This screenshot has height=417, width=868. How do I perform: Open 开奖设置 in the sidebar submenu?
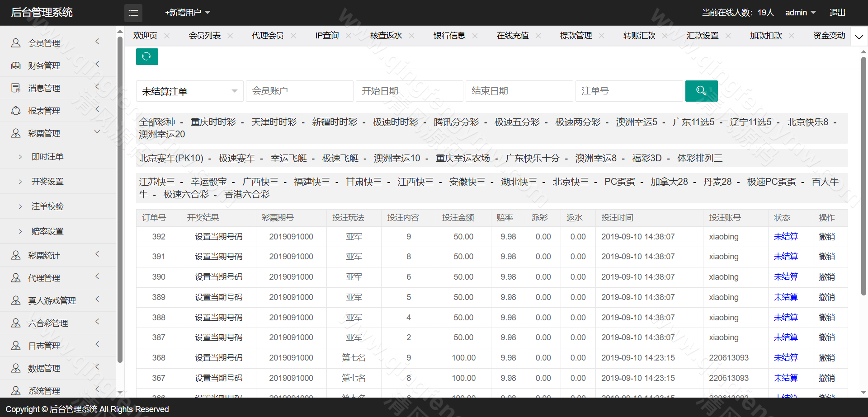(x=47, y=182)
